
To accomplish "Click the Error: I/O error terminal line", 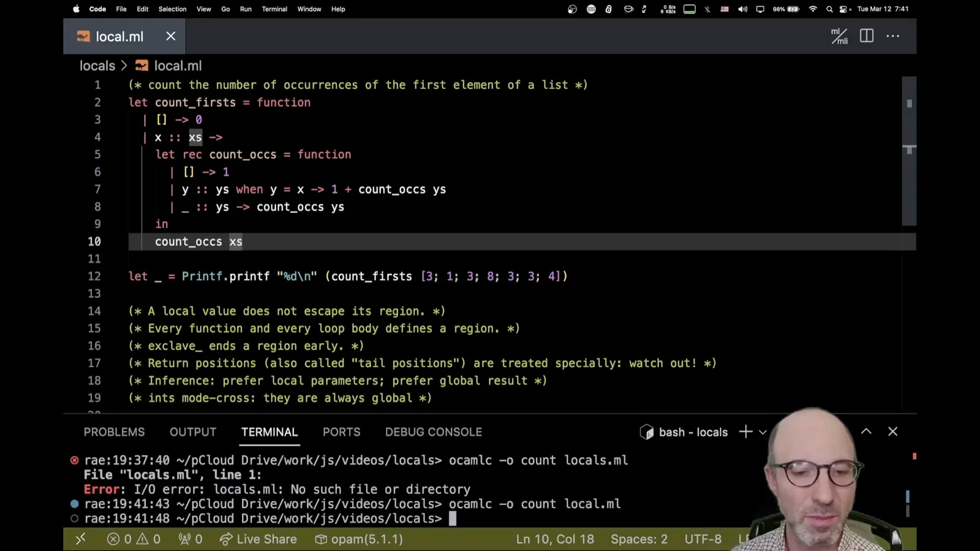I will [277, 489].
